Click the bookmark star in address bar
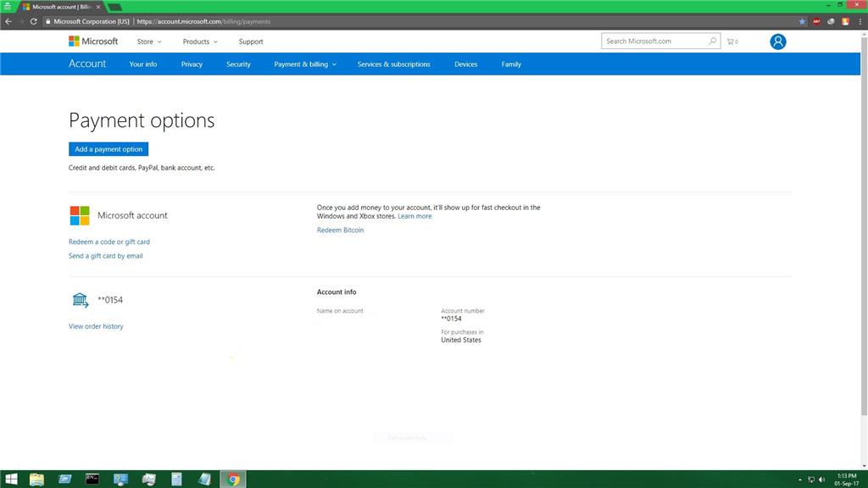 pyautogui.click(x=802, y=21)
